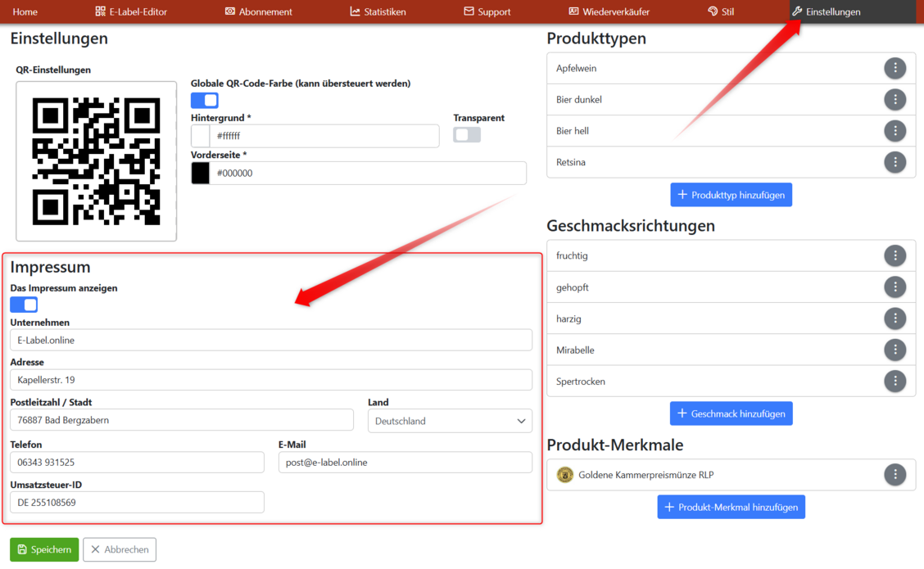This screenshot has width=924, height=569.
Task: Open options menu for Mirabelle
Action: pos(895,350)
